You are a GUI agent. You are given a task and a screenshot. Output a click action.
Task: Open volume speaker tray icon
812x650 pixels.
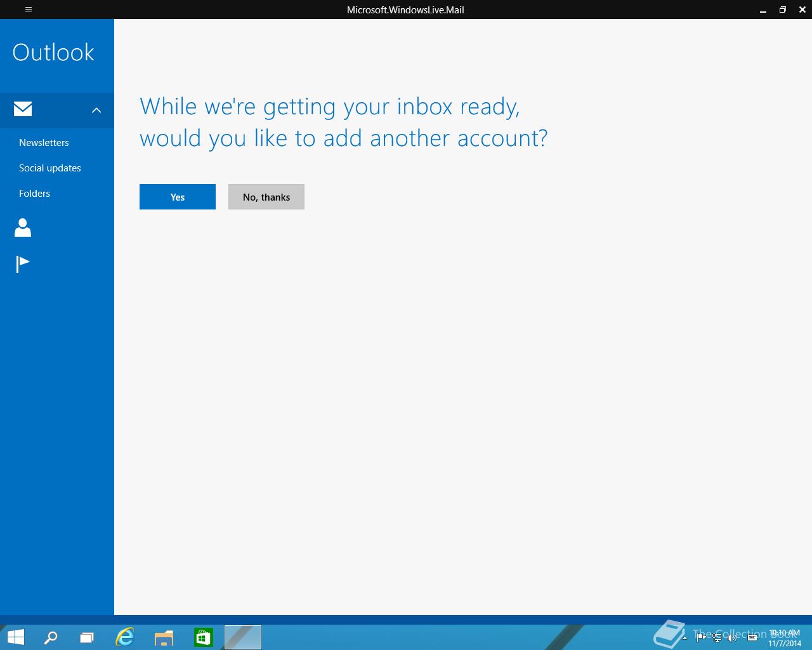click(733, 638)
